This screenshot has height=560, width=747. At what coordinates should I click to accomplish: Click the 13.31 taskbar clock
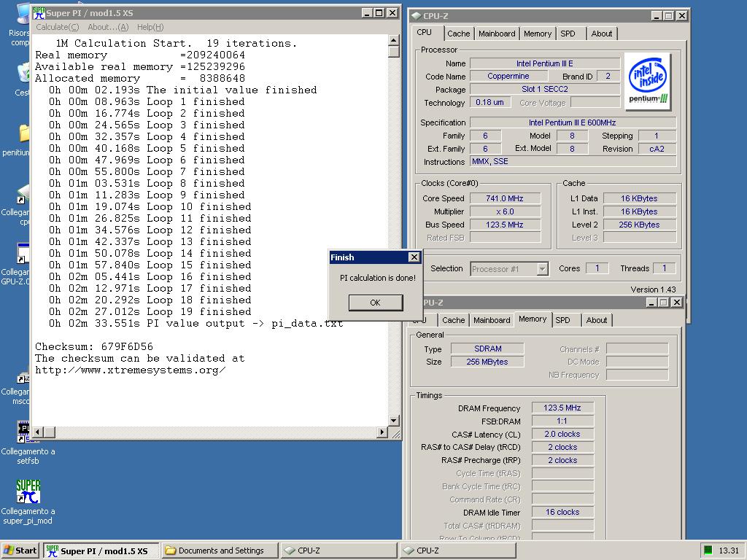(729, 551)
